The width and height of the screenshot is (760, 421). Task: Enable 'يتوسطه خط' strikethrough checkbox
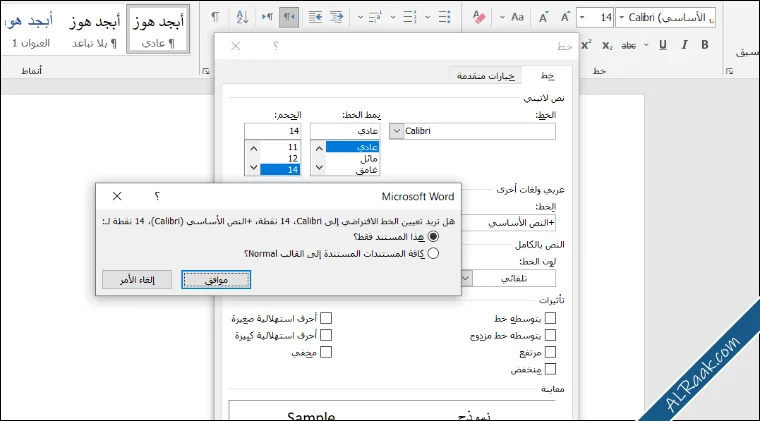pyautogui.click(x=550, y=318)
